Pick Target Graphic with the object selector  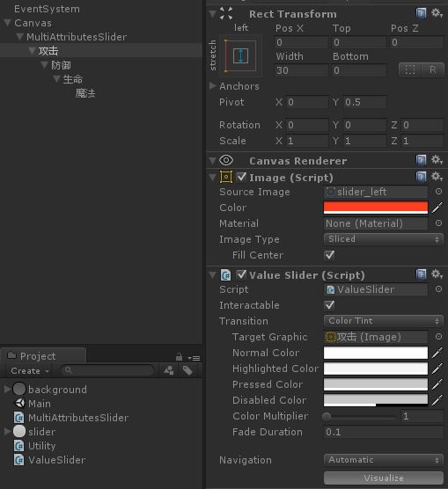tap(438, 337)
